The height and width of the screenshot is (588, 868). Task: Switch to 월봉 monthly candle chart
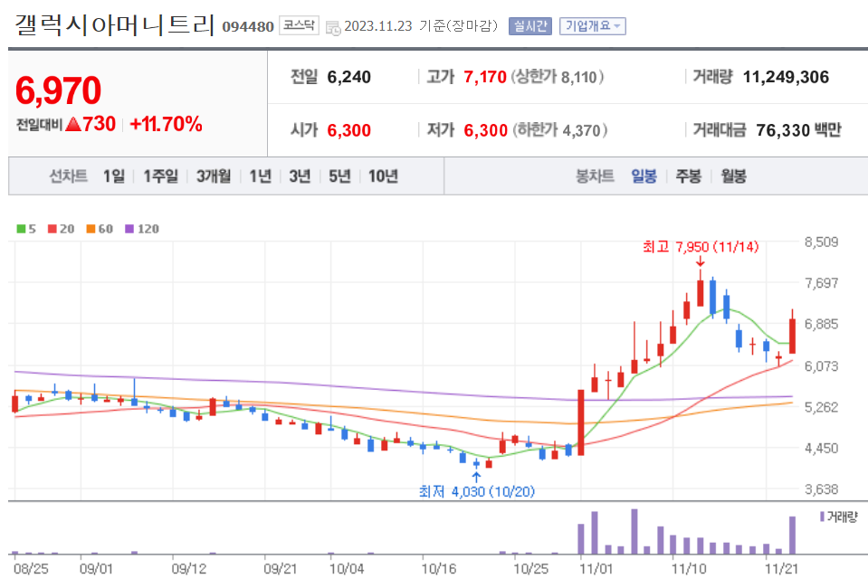(733, 175)
